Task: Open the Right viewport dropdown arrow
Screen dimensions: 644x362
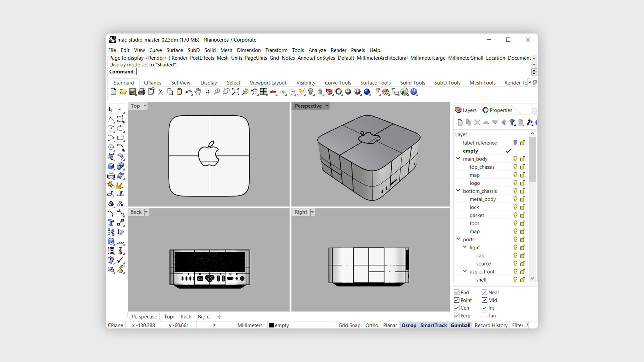Action: [312, 212]
